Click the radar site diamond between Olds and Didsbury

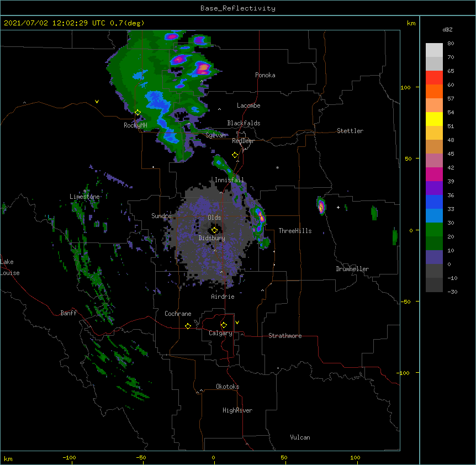(214, 230)
